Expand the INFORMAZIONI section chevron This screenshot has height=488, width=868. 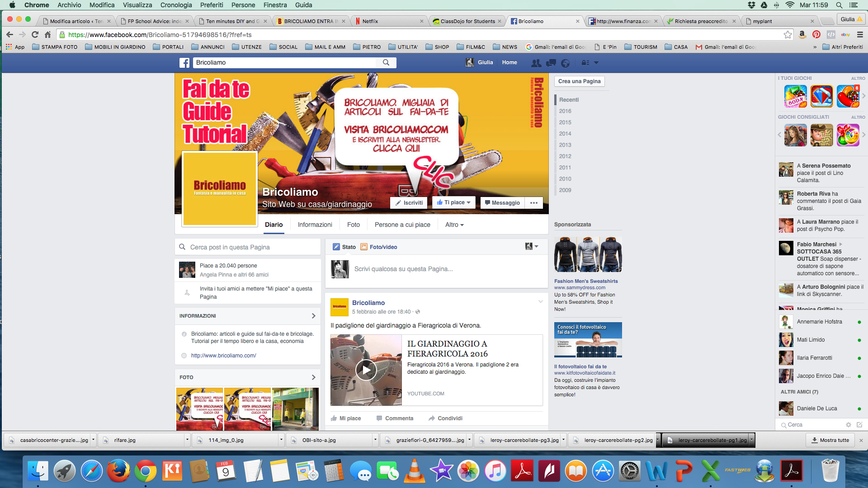pyautogui.click(x=313, y=316)
